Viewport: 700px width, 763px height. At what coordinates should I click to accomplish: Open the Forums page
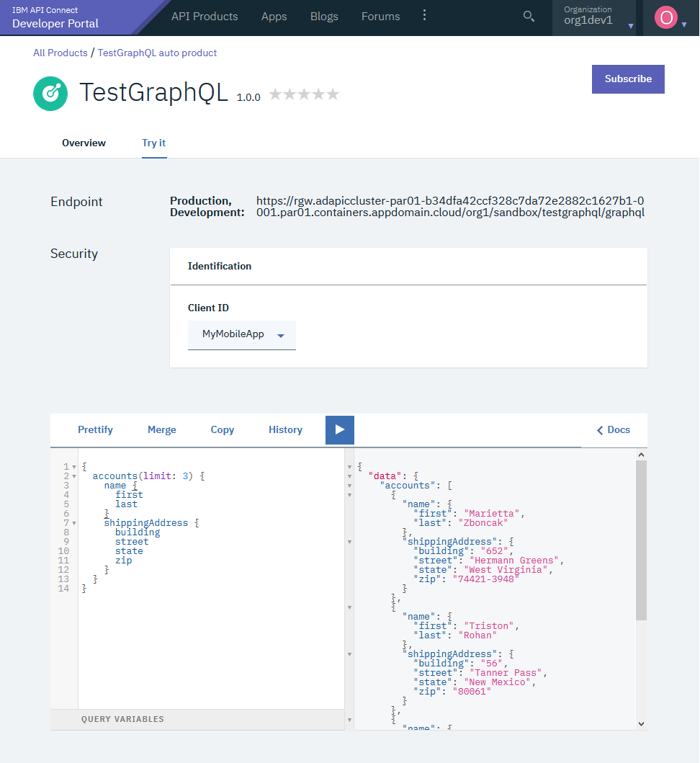tap(380, 17)
